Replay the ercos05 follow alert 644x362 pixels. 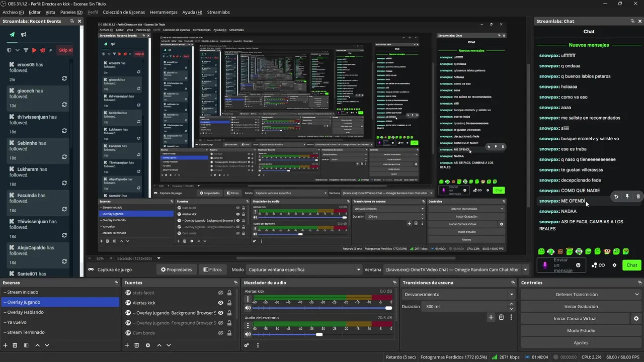tap(64, 78)
